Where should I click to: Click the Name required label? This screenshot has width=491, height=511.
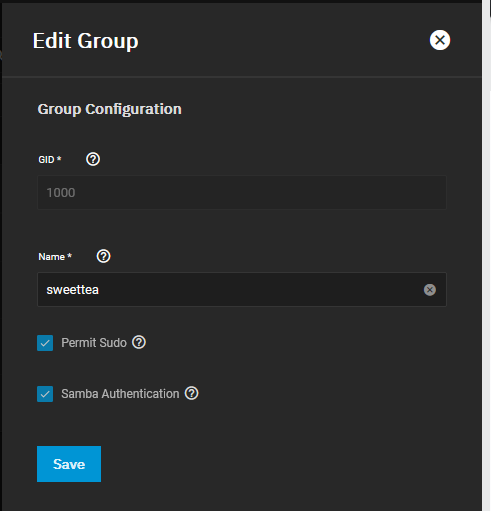click(55, 256)
